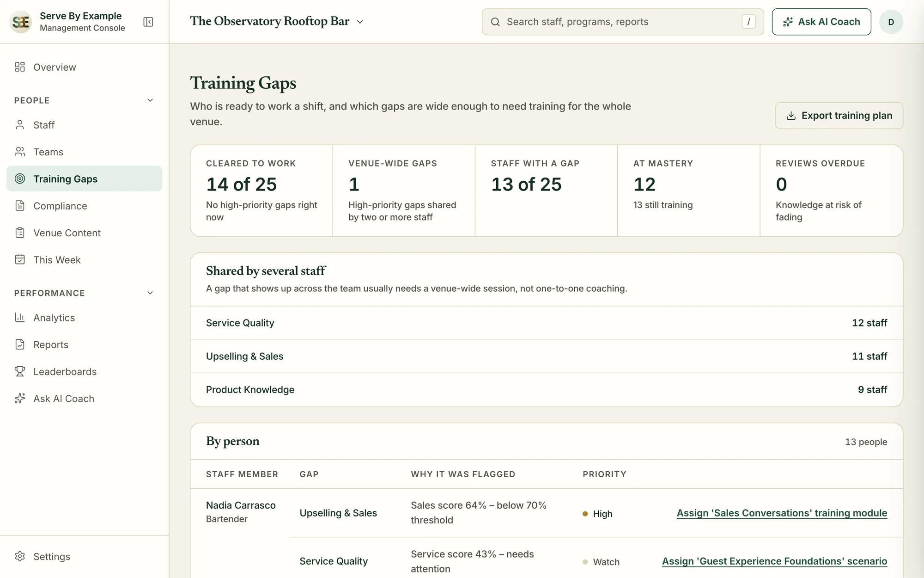
Task: Click the 13 people count
Action: (x=866, y=442)
